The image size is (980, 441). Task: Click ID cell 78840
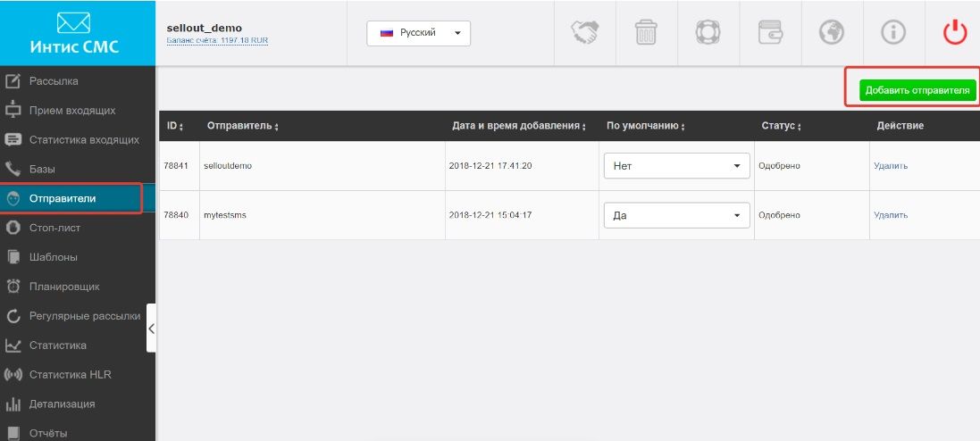(176, 215)
